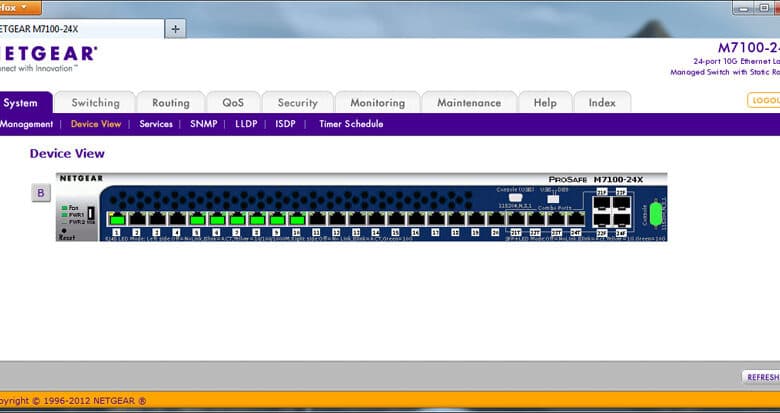Select SFP+ fiber port 23F
This screenshot has width=780, height=413.
tap(621, 203)
